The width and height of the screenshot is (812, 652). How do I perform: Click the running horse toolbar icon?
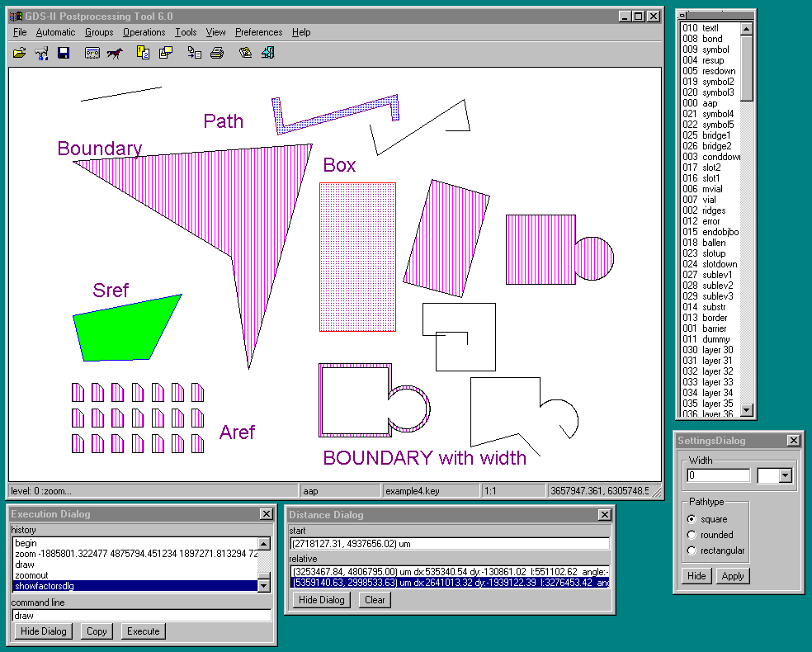coord(115,53)
